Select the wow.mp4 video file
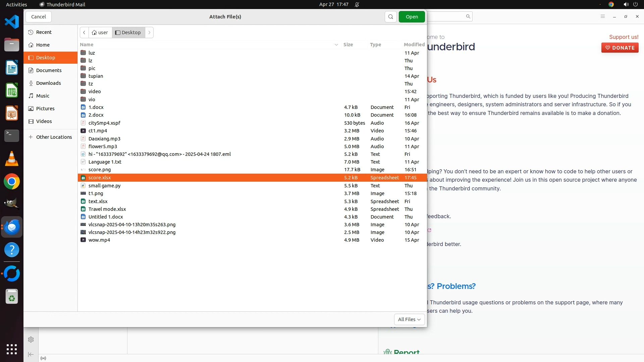Viewport: 644px width, 362px height. 99,240
